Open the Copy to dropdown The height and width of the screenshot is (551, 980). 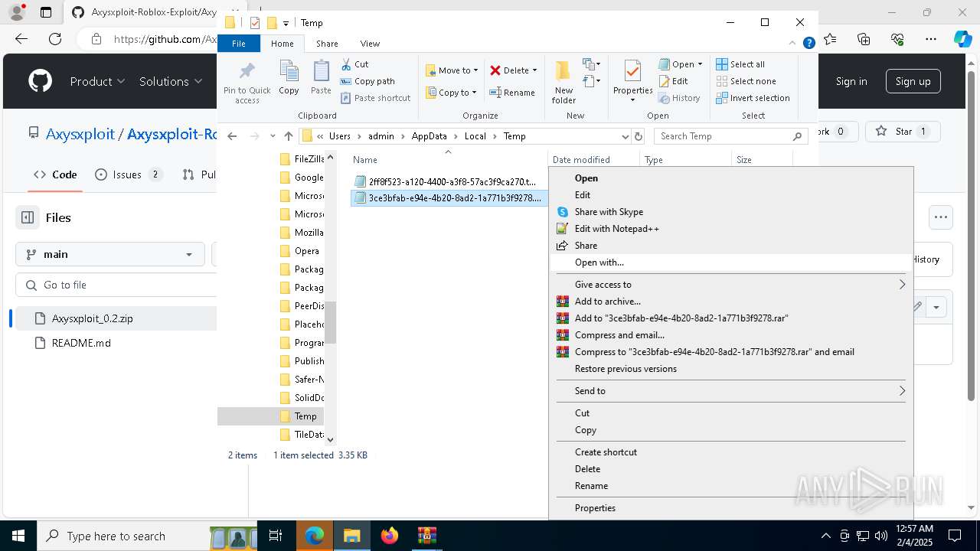click(x=452, y=93)
